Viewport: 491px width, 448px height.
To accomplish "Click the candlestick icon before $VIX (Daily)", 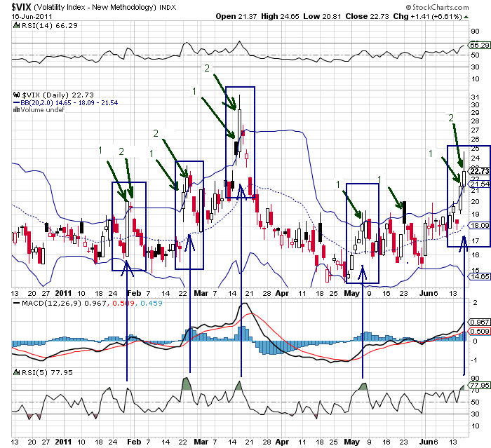I will point(16,95).
